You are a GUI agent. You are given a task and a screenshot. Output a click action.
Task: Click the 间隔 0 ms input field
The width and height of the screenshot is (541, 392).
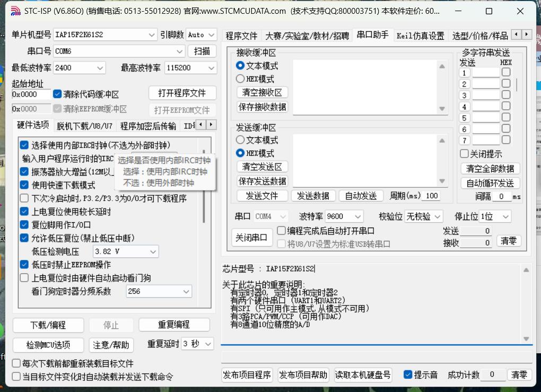(501, 196)
